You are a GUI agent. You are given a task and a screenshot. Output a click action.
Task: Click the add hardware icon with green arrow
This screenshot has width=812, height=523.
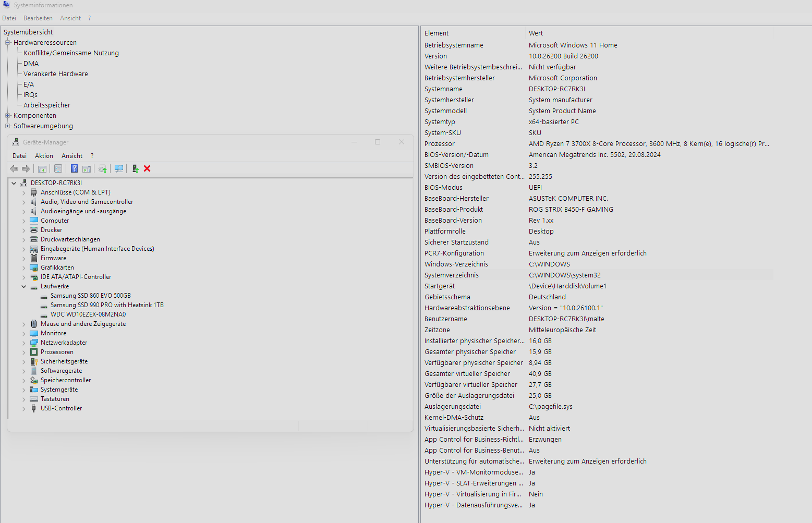coord(136,169)
